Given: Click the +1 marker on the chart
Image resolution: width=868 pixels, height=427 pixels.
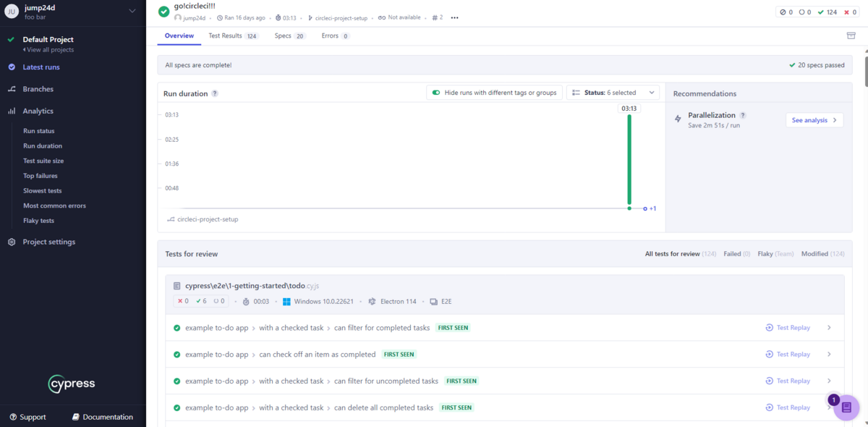Looking at the screenshot, I should (650, 208).
